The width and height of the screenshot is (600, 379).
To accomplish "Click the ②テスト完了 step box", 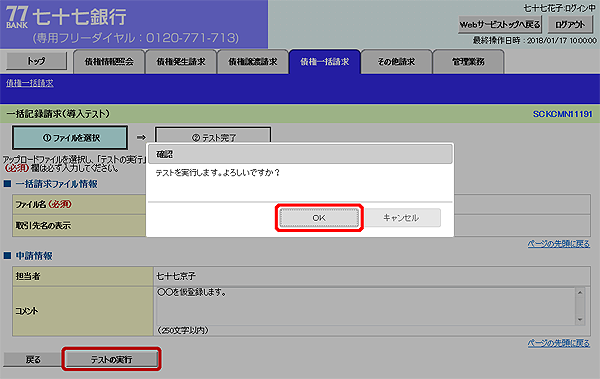I will pyautogui.click(x=213, y=136).
